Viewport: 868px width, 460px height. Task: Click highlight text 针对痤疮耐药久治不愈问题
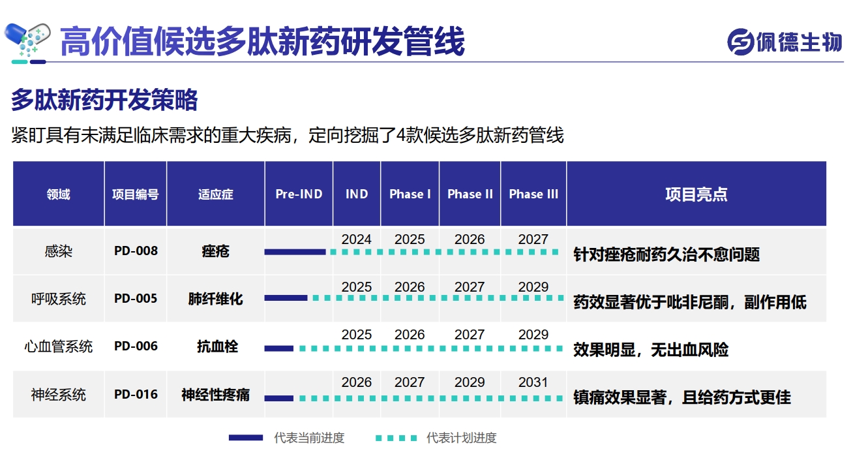tap(666, 254)
